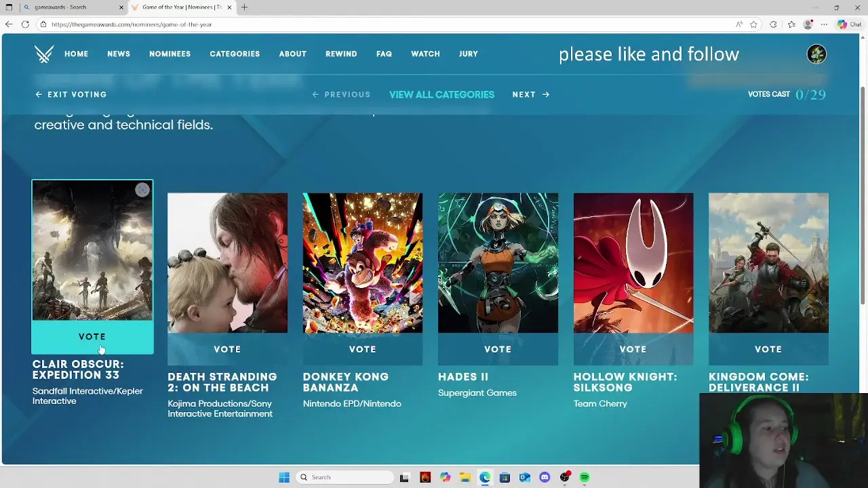868x488 pixels.
Task: Close the gameawards Search tab
Action: 121,7
